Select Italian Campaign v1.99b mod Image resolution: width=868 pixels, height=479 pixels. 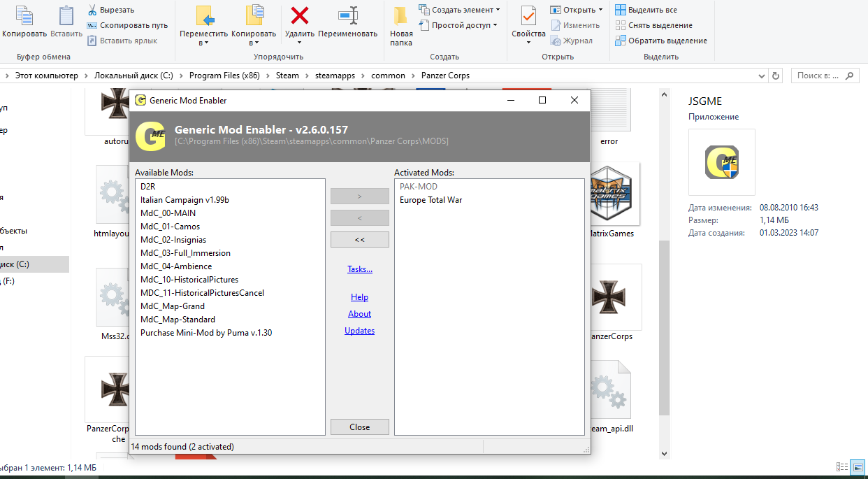pyautogui.click(x=185, y=200)
